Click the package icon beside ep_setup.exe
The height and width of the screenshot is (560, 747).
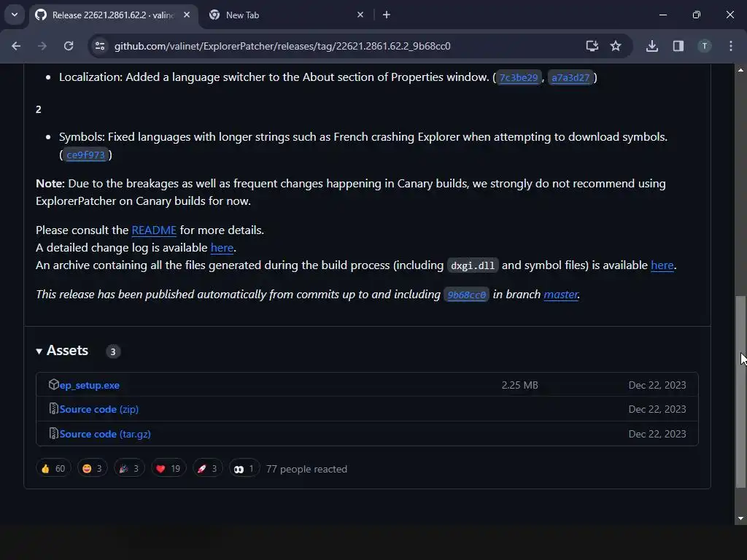pyautogui.click(x=53, y=384)
